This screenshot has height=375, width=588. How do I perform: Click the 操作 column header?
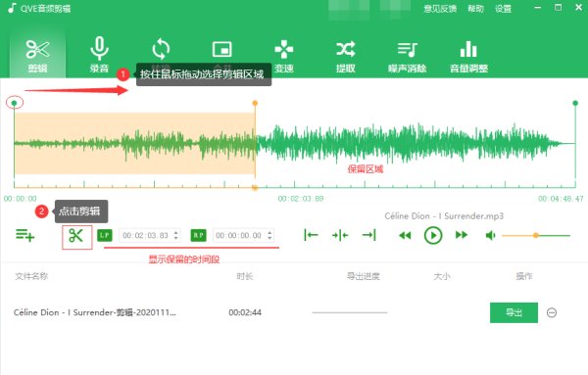[524, 276]
